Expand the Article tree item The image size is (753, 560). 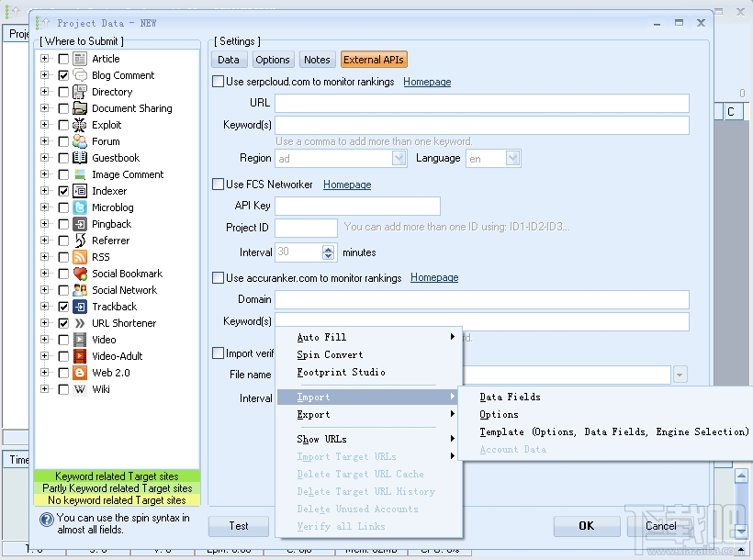pos(44,58)
